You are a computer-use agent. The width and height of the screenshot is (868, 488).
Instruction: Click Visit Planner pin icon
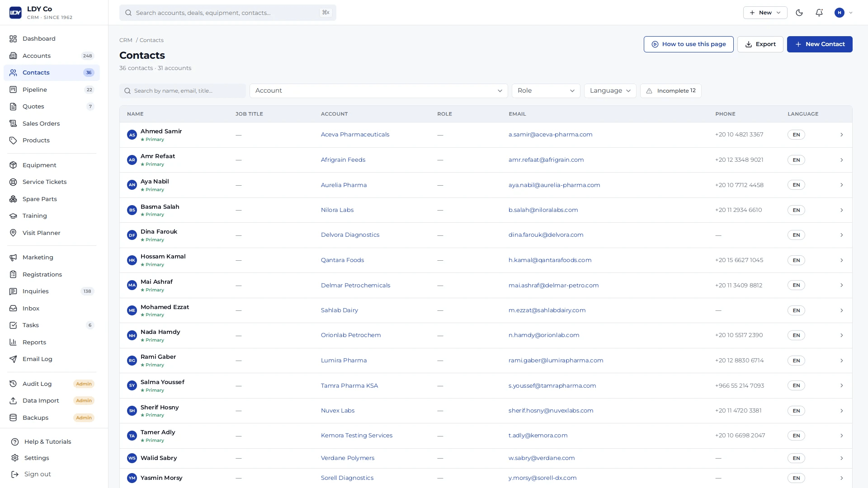pyautogui.click(x=13, y=233)
